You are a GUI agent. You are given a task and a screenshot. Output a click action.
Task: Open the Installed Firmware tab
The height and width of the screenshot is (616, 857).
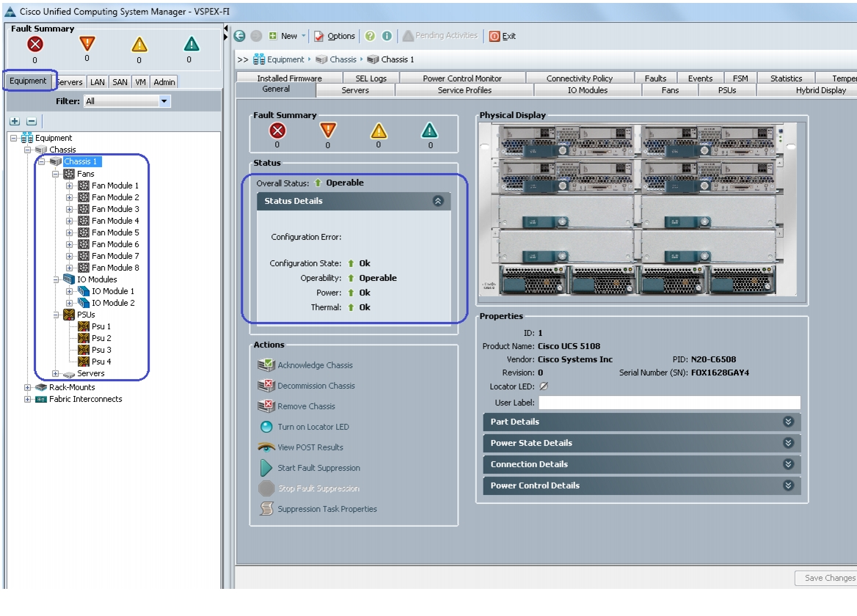click(289, 78)
